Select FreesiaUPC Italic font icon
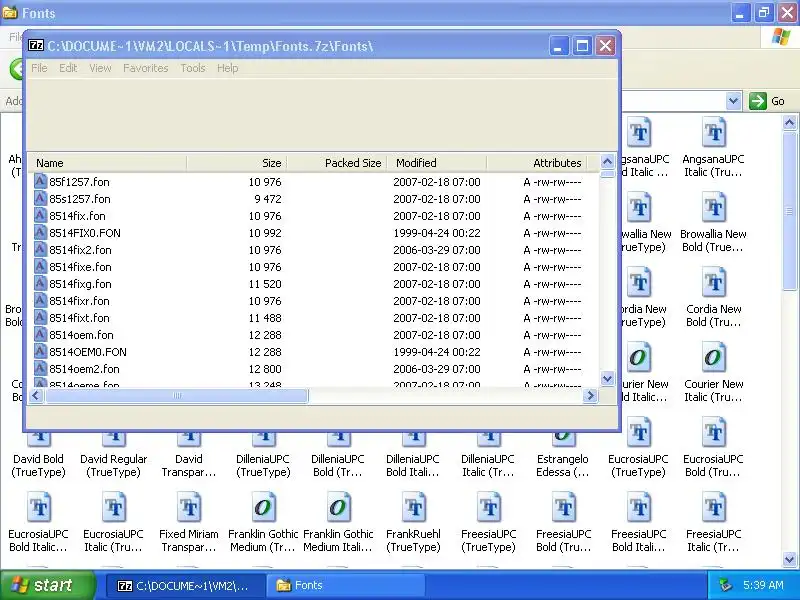 point(713,508)
